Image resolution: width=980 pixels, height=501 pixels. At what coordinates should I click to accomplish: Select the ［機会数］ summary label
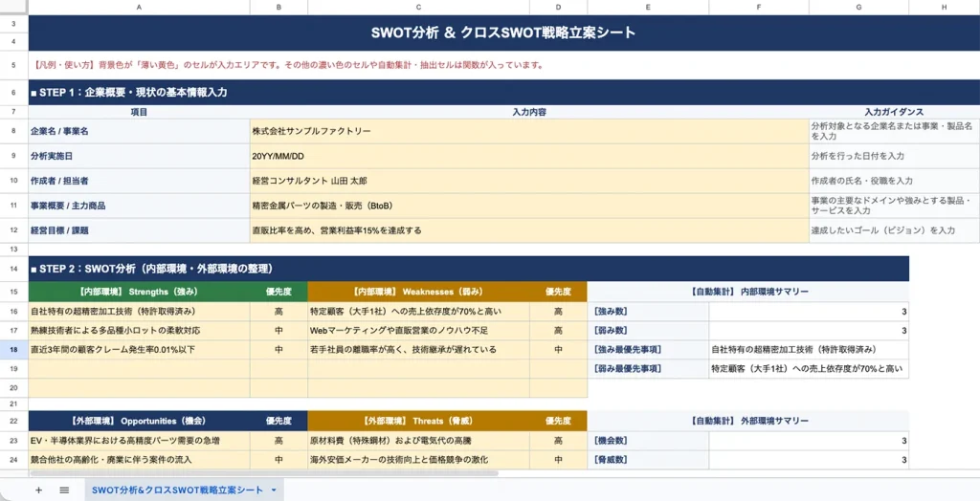pyautogui.click(x=648, y=441)
